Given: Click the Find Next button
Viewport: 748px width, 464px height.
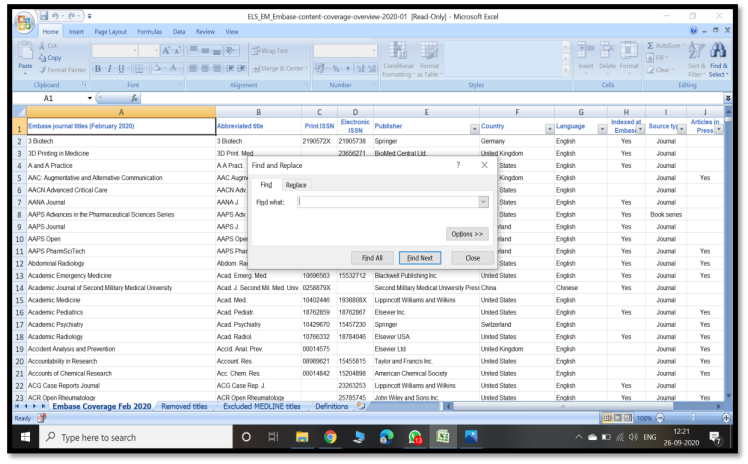Looking at the screenshot, I should 420,258.
